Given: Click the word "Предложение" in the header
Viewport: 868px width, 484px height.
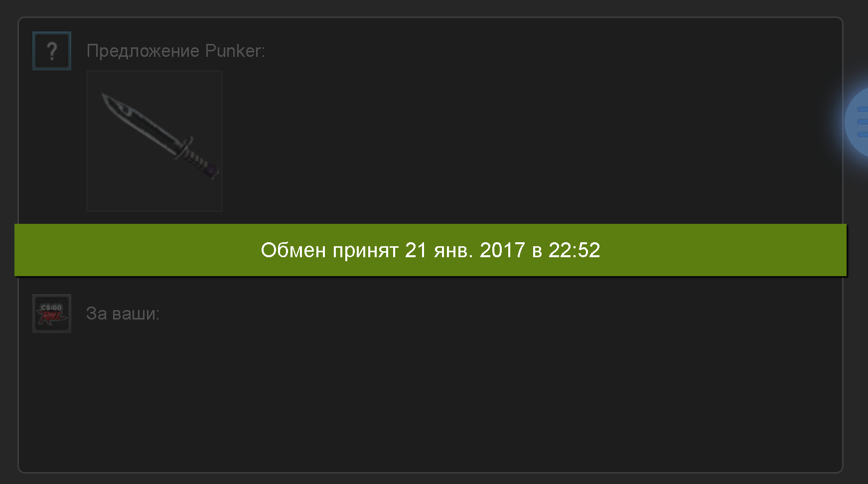Looking at the screenshot, I should click(143, 51).
